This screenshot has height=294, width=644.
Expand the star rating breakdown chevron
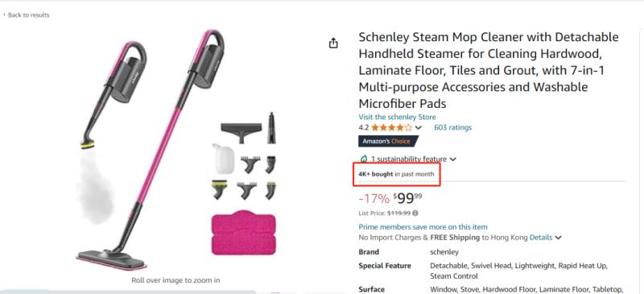pos(418,127)
